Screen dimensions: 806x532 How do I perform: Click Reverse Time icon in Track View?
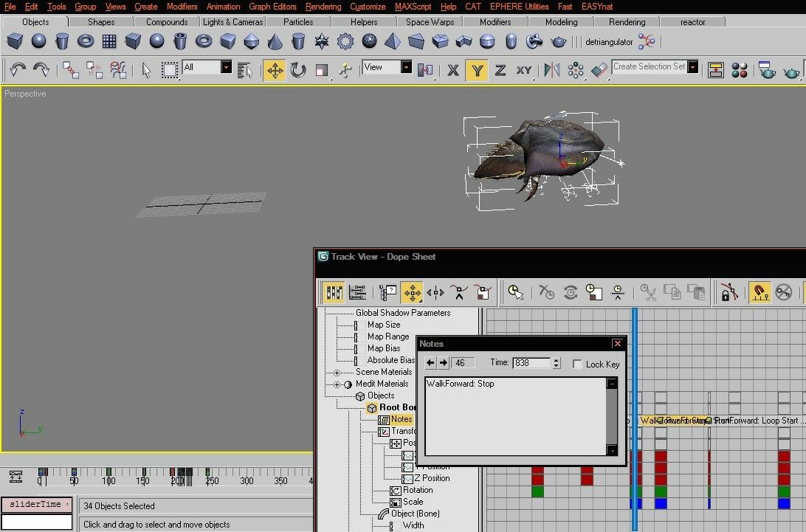point(570,292)
